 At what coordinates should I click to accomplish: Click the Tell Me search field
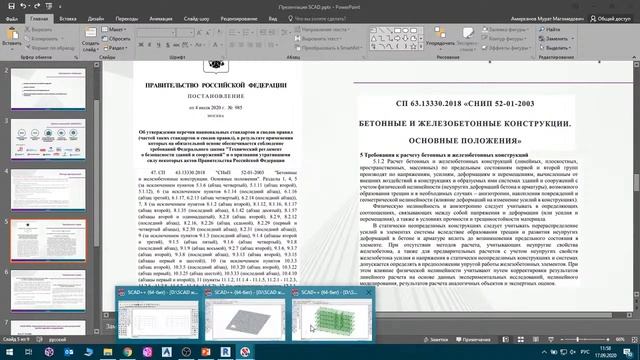(x=317, y=19)
